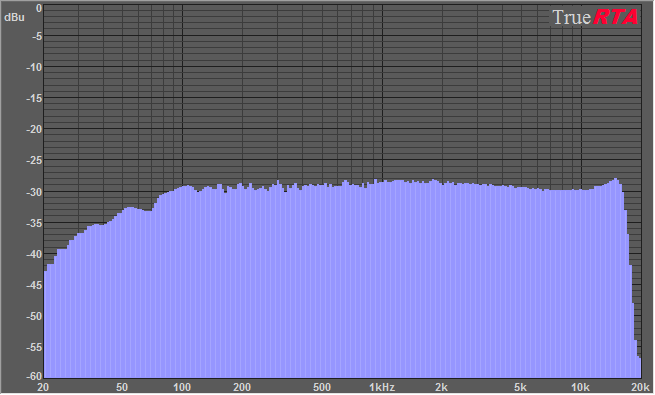The width and height of the screenshot is (655, 395).
Task: Click the 1kHz frequency axis label
Action: [382, 387]
